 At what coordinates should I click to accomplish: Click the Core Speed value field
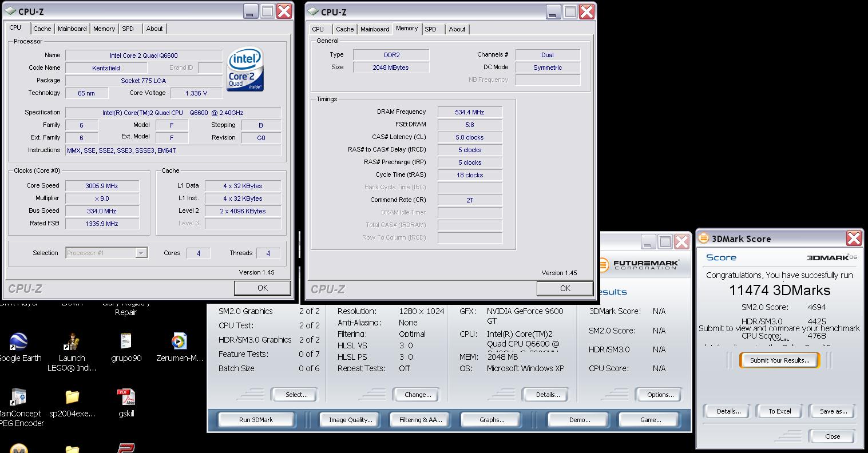[102, 186]
